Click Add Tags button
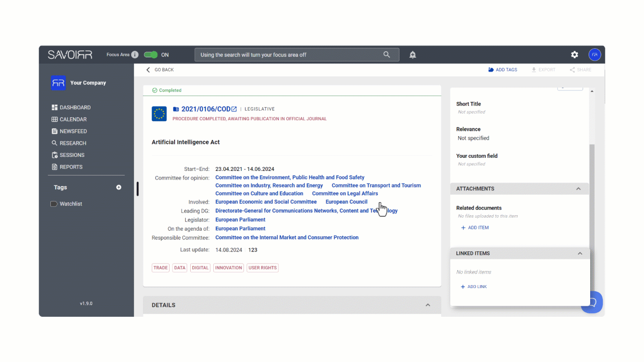 pos(503,70)
